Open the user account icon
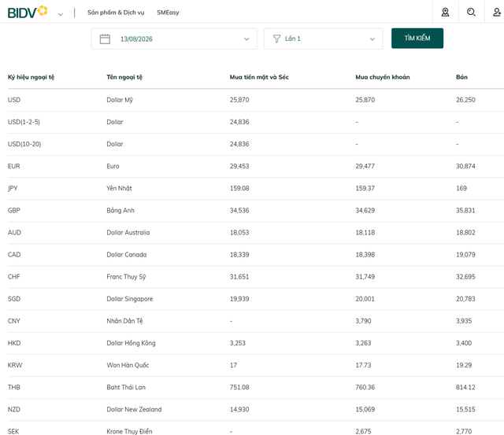 pyautogui.click(x=497, y=13)
